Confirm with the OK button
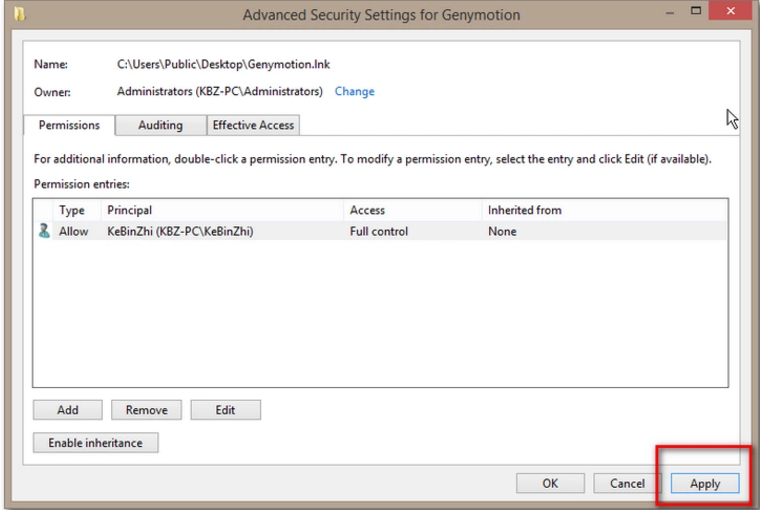This screenshot has width=760, height=510. click(550, 483)
